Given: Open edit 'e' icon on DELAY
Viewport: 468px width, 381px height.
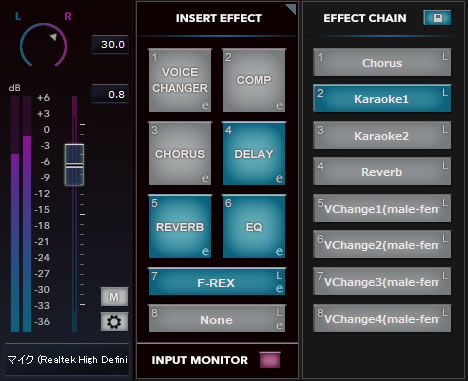Looking at the screenshot, I should pos(279,178).
